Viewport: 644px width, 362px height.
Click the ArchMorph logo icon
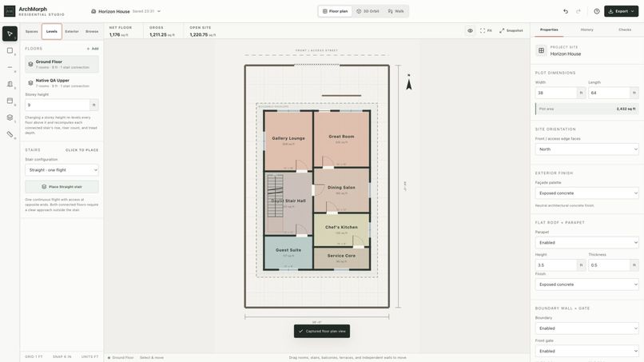tap(10, 11)
